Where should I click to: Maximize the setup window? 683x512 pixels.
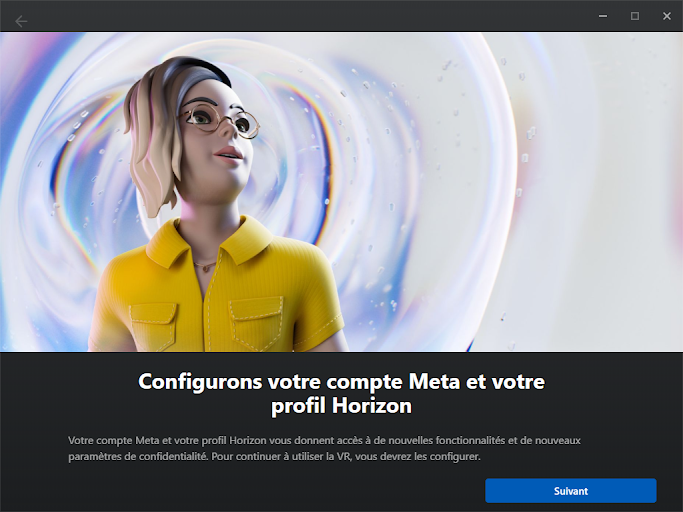[x=635, y=16]
